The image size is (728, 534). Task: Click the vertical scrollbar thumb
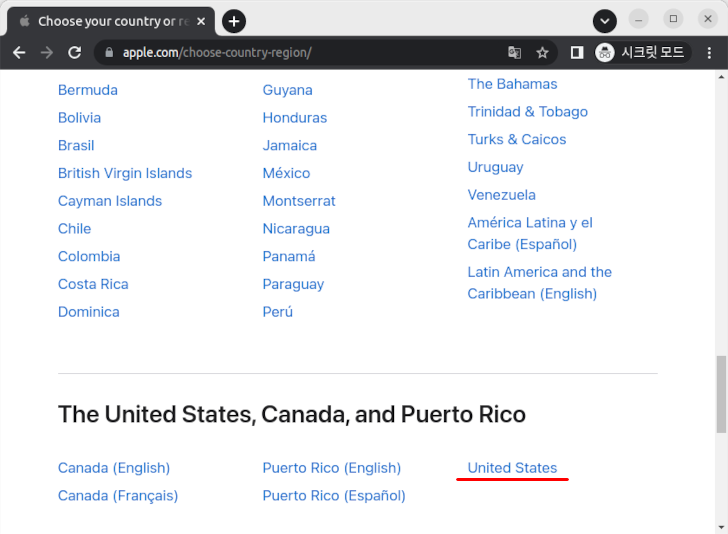point(721,394)
